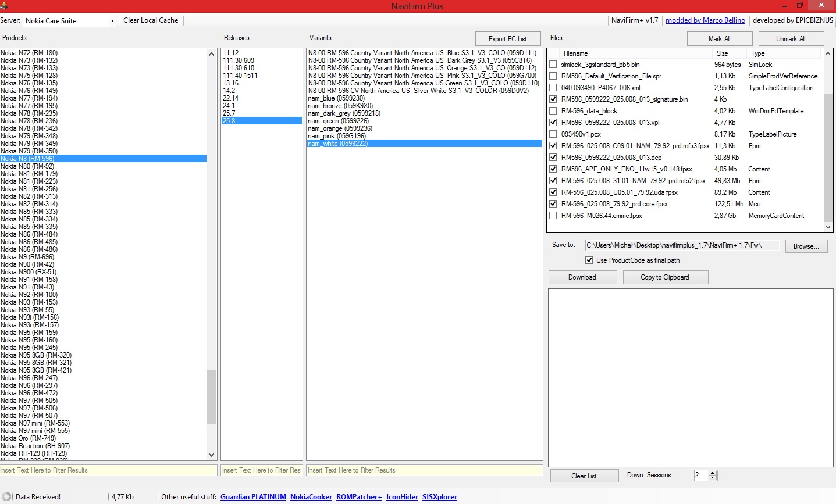This screenshot has width=836, height=504.
Task: Select variant nam_blue (0599230)
Action: pos(425,98)
